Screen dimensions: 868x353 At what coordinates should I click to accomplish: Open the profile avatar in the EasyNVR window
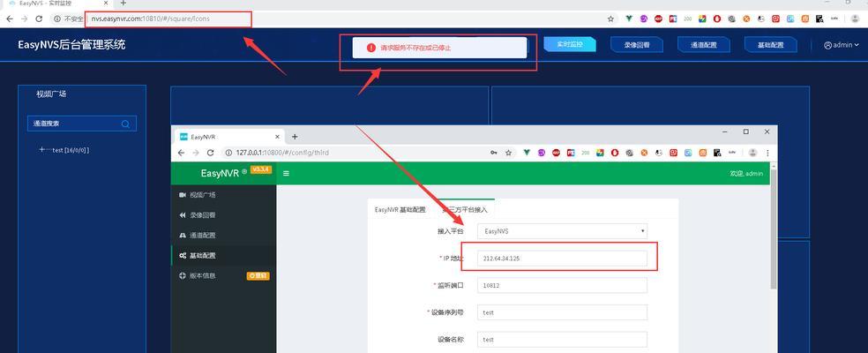click(x=752, y=153)
